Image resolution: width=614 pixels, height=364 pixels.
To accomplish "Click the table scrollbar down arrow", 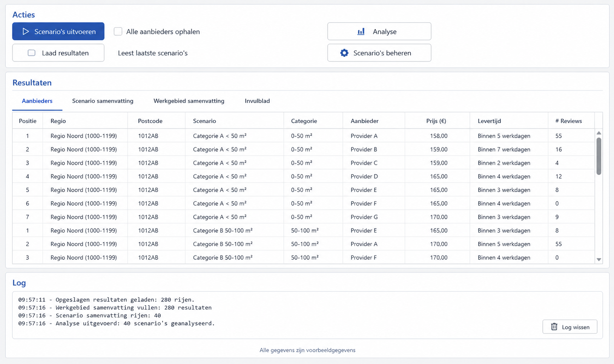I will pos(599,260).
